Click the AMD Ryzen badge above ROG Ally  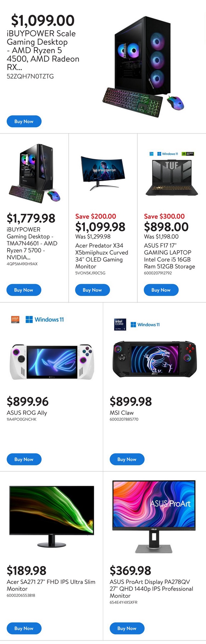pos(15,319)
